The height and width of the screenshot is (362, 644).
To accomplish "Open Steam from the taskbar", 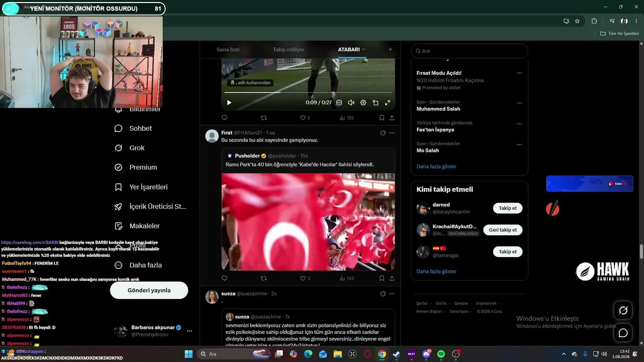I will pos(396,354).
